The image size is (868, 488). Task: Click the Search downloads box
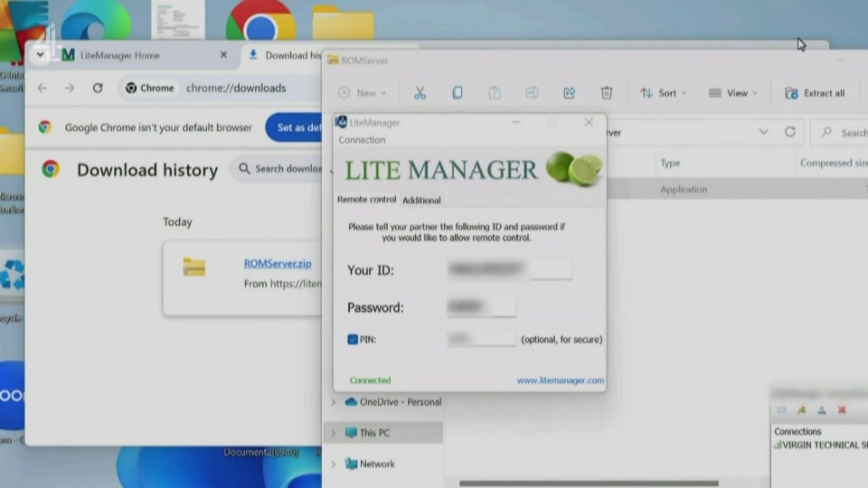[x=277, y=169]
